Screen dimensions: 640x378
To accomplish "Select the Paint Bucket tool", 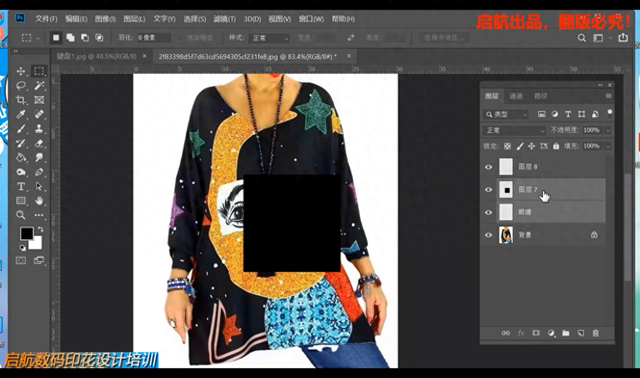I will click(x=21, y=158).
